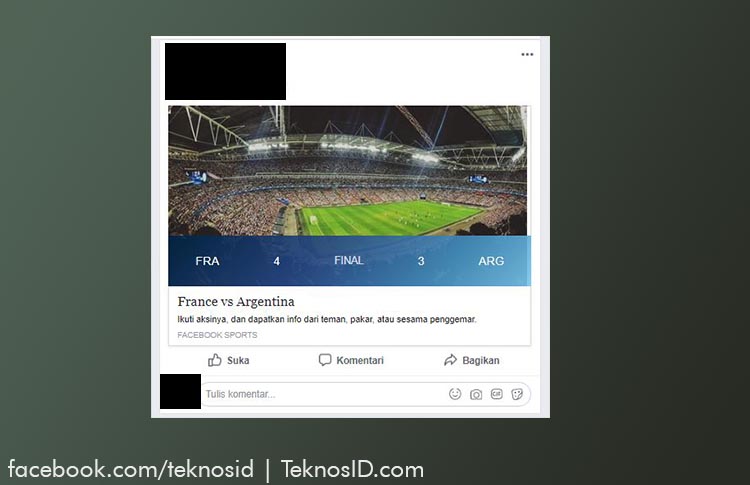This screenshot has height=485, width=750.
Task: Click the Suka button label
Action: click(x=238, y=360)
